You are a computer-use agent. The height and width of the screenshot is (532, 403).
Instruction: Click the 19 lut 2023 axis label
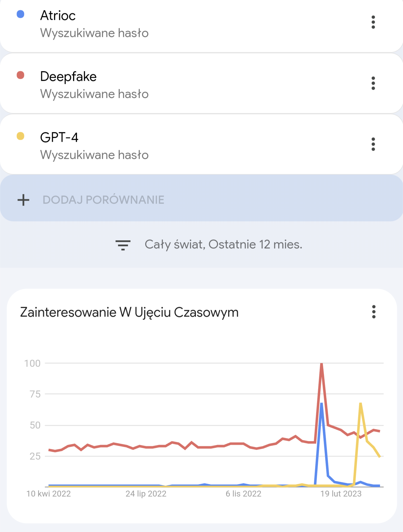pos(341,494)
